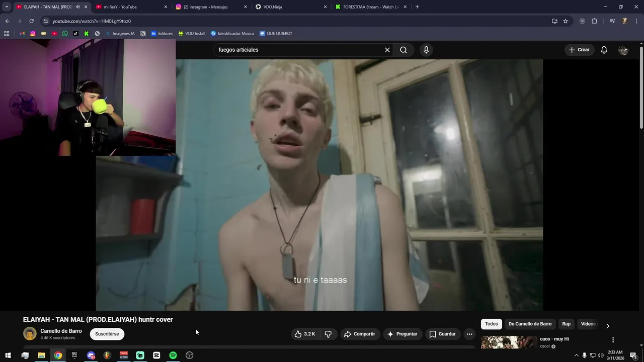
Task: Open FL Studio from taskbar
Action: (x=107, y=355)
